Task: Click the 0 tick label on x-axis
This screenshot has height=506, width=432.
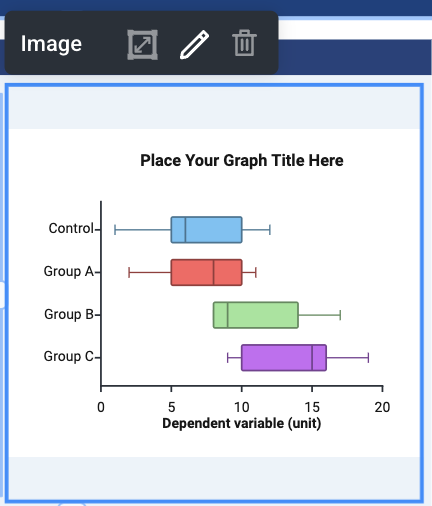Action: coord(101,407)
